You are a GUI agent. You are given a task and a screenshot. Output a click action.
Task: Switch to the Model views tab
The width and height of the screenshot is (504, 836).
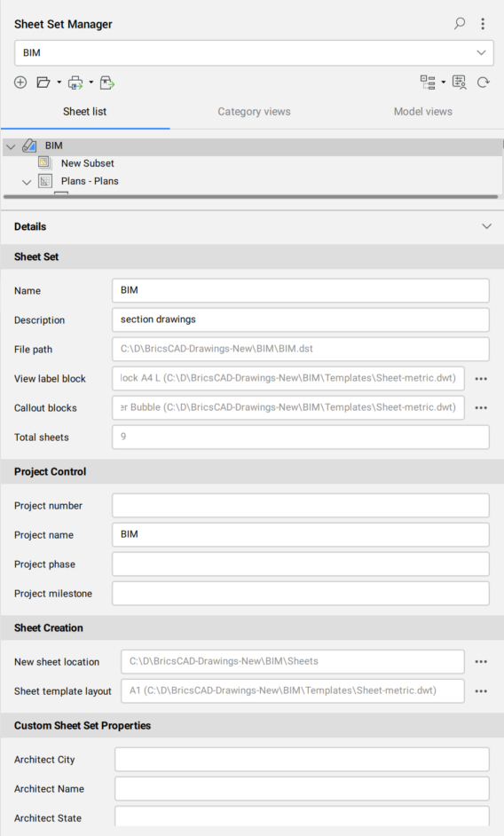(x=423, y=112)
